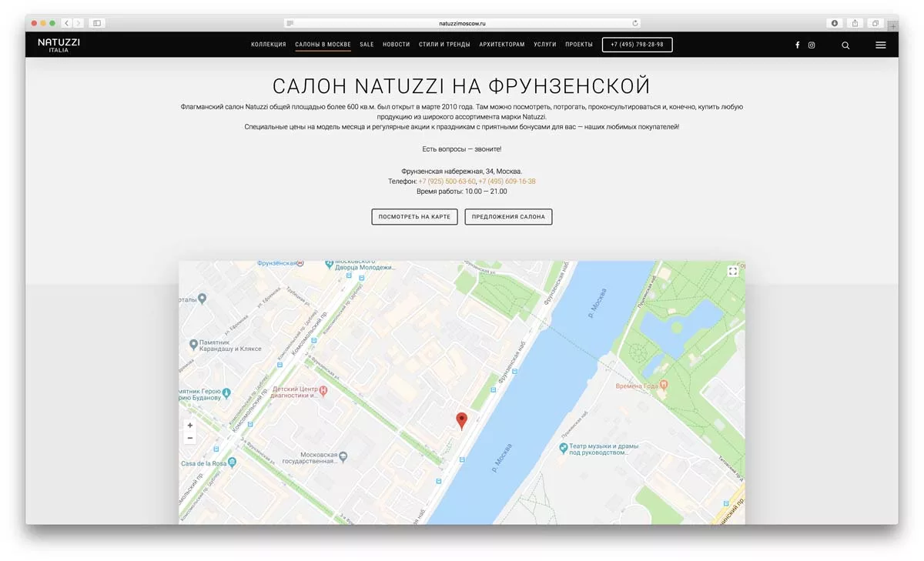Click Safari's forward arrow button
Image resolution: width=924 pixels, height=561 pixels.
tap(78, 23)
